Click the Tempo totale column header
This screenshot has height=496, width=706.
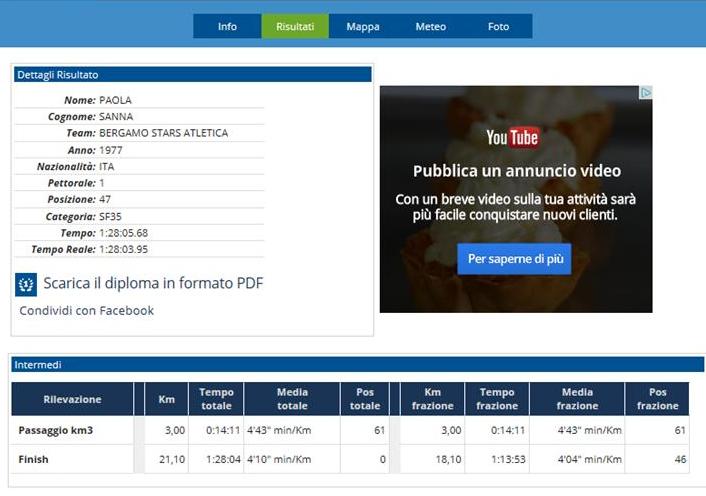(216, 399)
